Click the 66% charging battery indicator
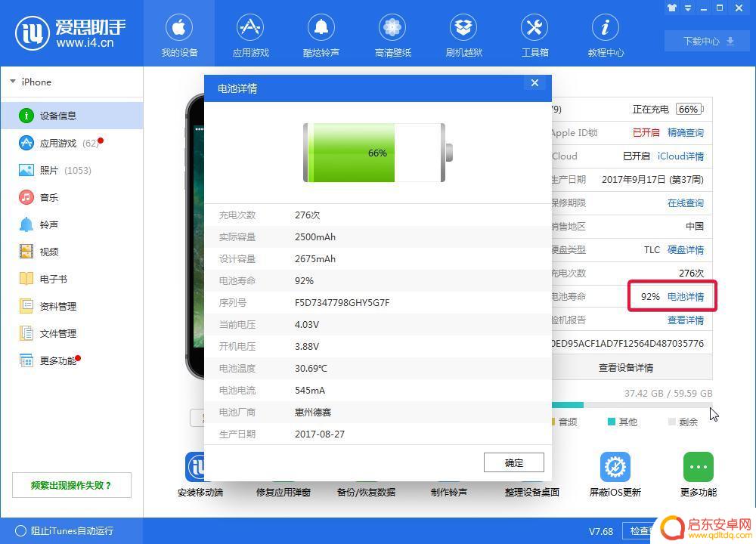756x544 pixels. 689,110
